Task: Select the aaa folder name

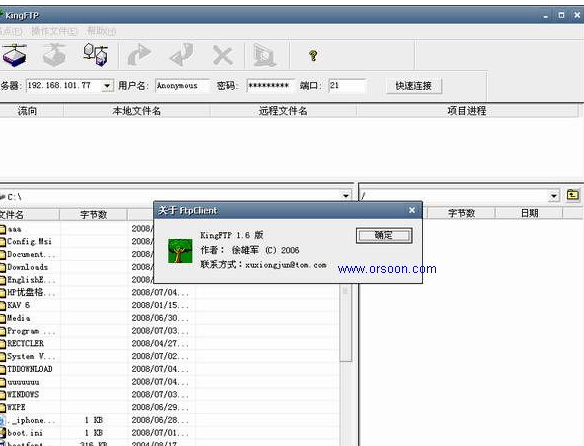Action: pyautogui.click(x=15, y=229)
